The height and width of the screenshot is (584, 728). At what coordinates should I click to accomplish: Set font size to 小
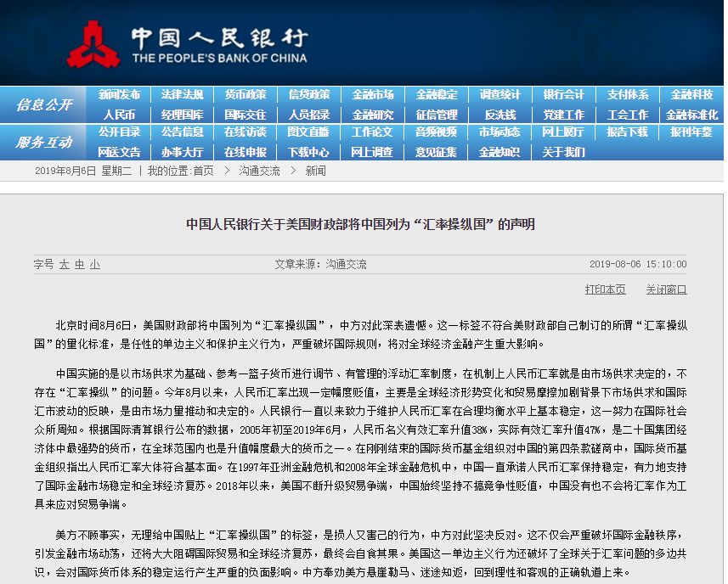click(x=95, y=264)
